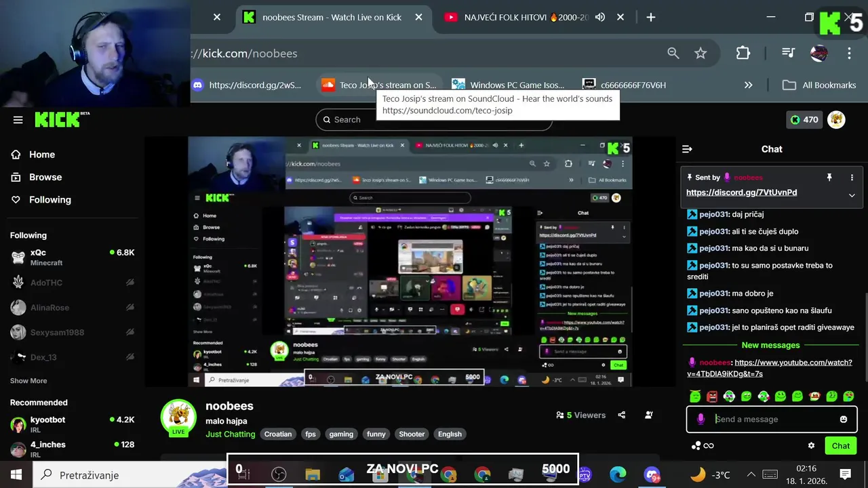Open the emoji picker in the message box

[844, 420]
